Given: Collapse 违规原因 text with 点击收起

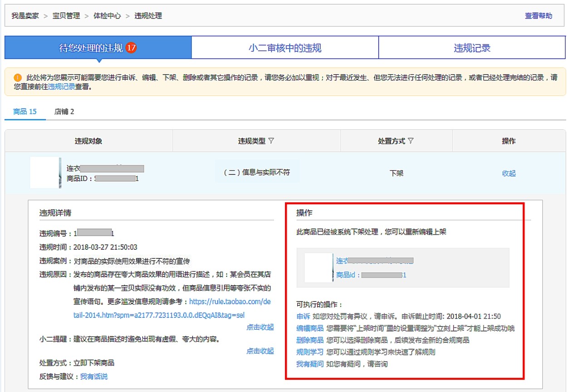Looking at the screenshot, I should (x=260, y=327).
